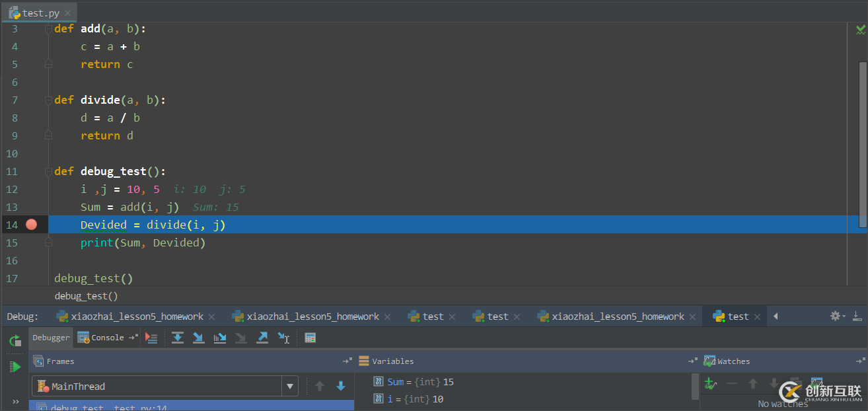Click 'debug_test()' call on line 17

tap(94, 278)
